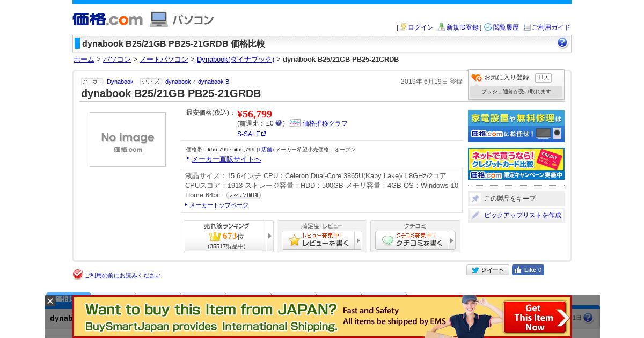Go to Dynabook(ダイナブック) breadcrumb
644x338 pixels.
tap(236, 60)
